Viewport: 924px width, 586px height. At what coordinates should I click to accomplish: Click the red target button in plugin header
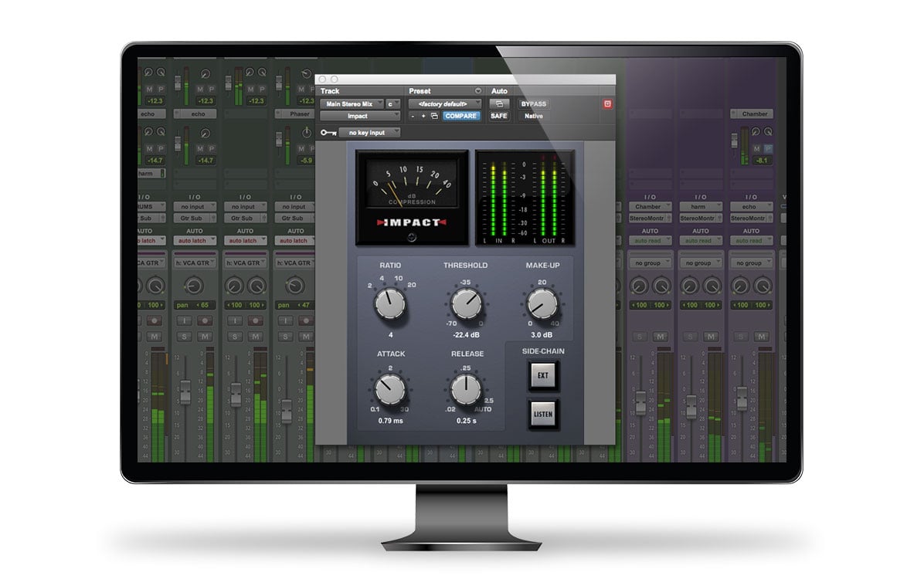[x=607, y=103]
